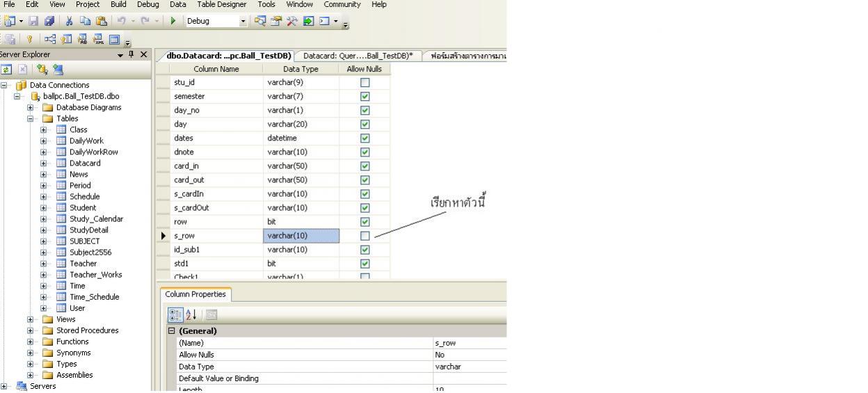Refresh the Server Explorer tree
Screen dimensions: 868x393
(x=6, y=70)
